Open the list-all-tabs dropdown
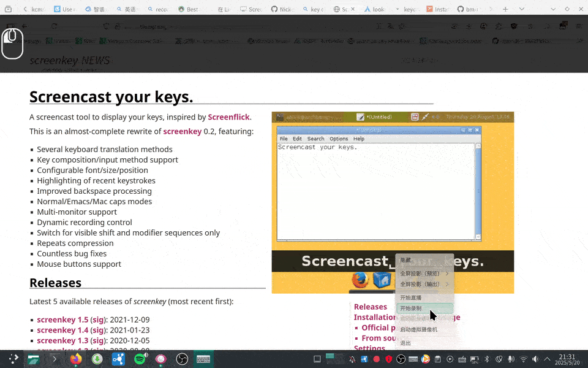 click(x=522, y=9)
